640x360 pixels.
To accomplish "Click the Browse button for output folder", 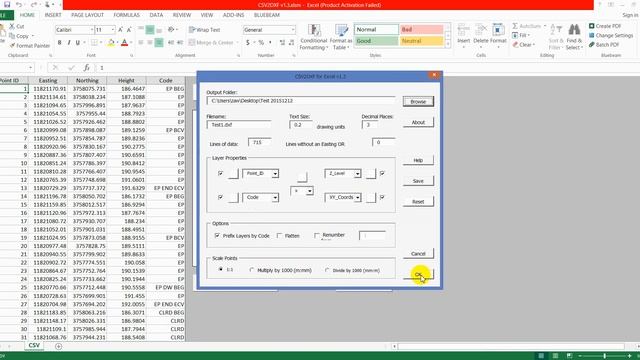I will [x=418, y=102].
